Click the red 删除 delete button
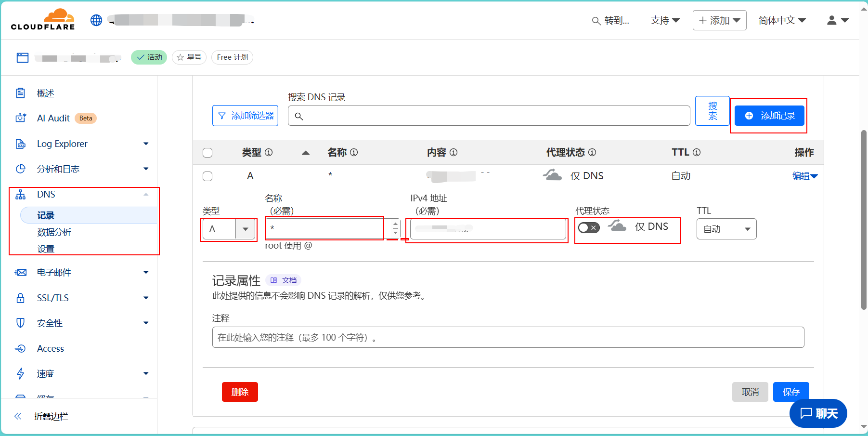 (x=240, y=392)
